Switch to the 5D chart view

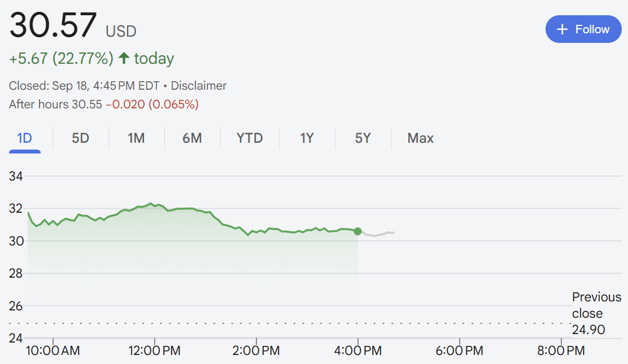tap(80, 138)
